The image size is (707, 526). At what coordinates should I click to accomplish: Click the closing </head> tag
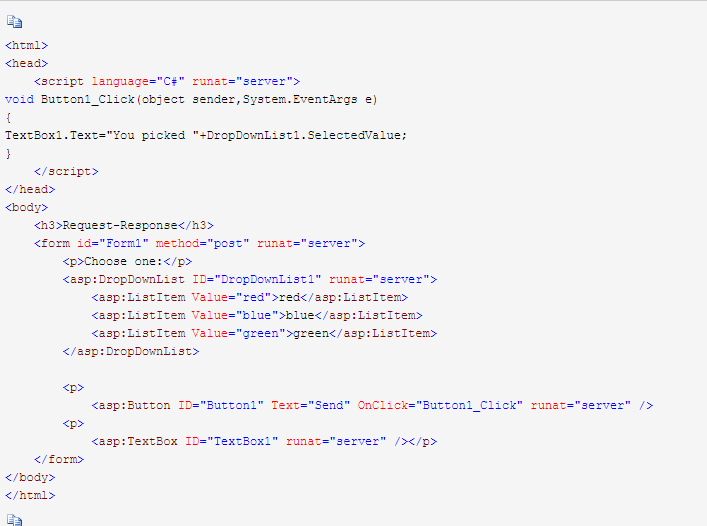coord(30,190)
